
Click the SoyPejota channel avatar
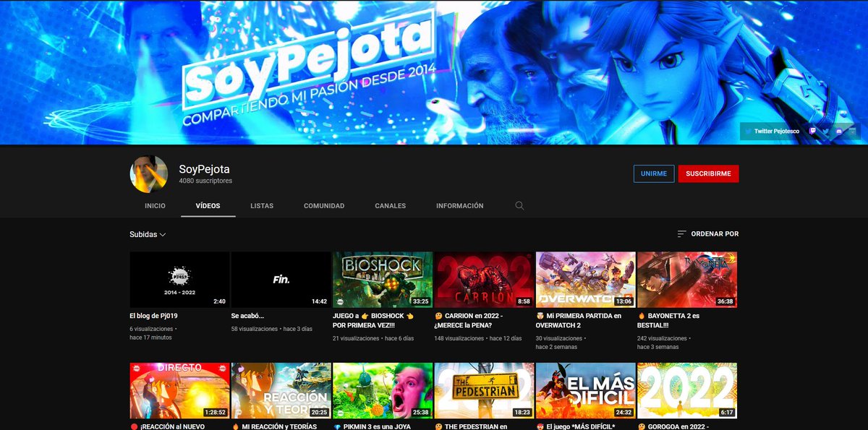pos(148,174)
